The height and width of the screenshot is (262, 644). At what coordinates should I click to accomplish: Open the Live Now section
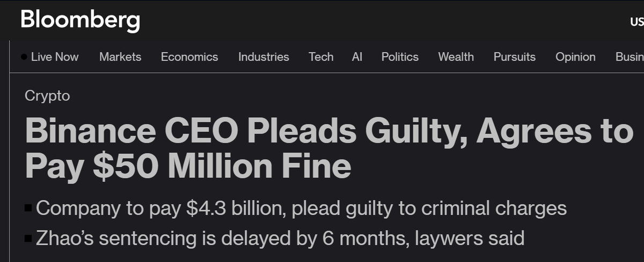pyautogui.click(x=55, y=57)
